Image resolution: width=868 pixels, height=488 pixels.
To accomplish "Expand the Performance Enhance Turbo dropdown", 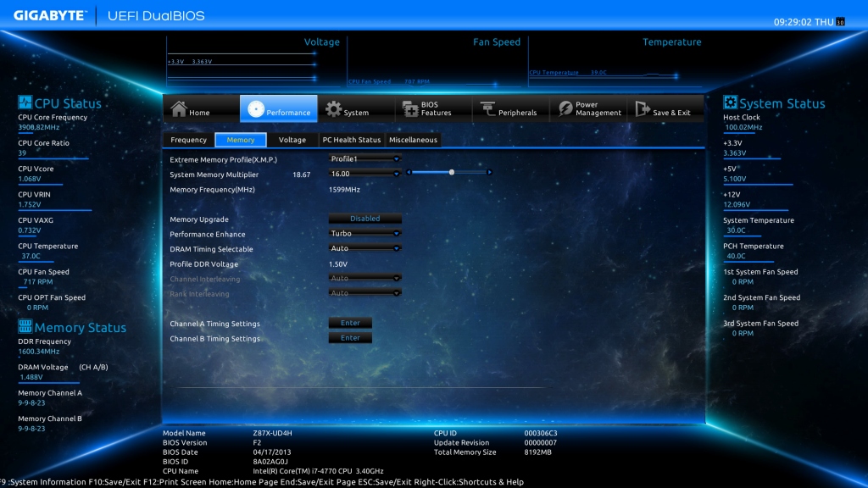I will tap(364, 234).
